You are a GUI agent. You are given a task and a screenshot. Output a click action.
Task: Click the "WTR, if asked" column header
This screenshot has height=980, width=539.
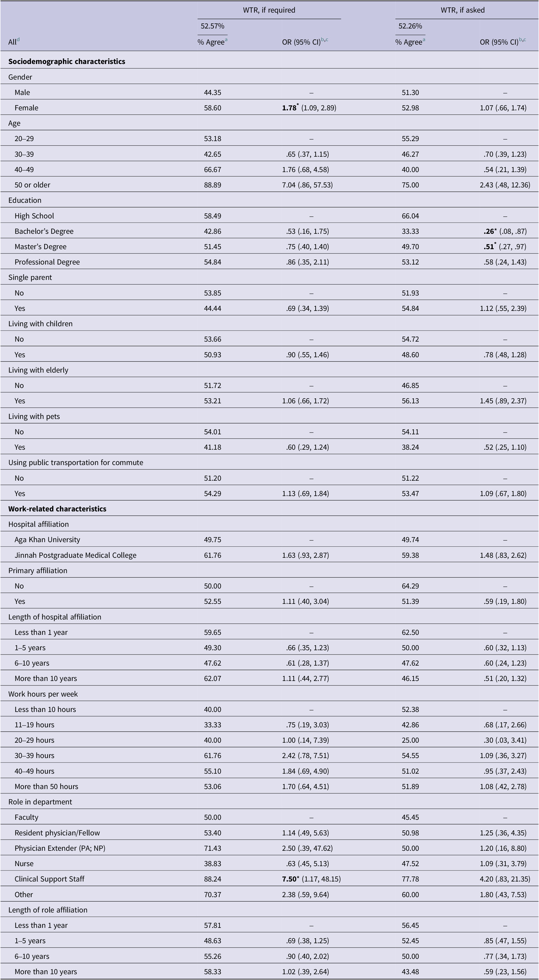(x=462, y=10)
